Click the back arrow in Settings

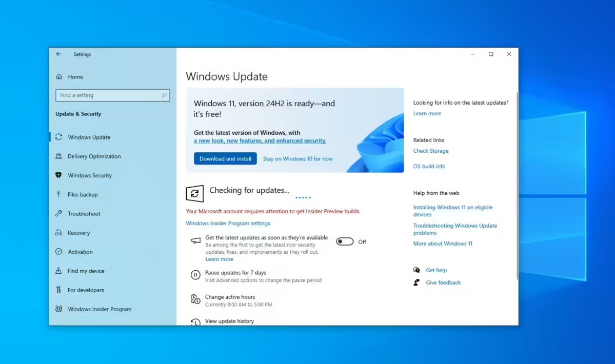pos(58,54)
